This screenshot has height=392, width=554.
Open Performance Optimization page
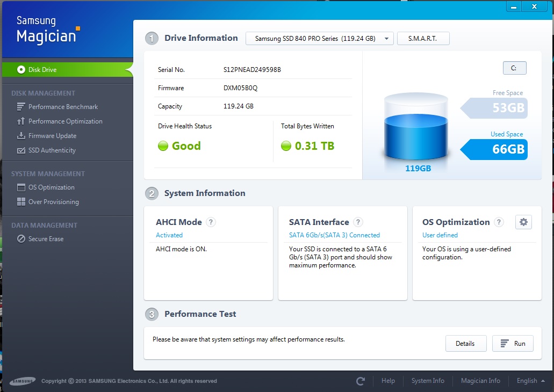coord(66,121)
